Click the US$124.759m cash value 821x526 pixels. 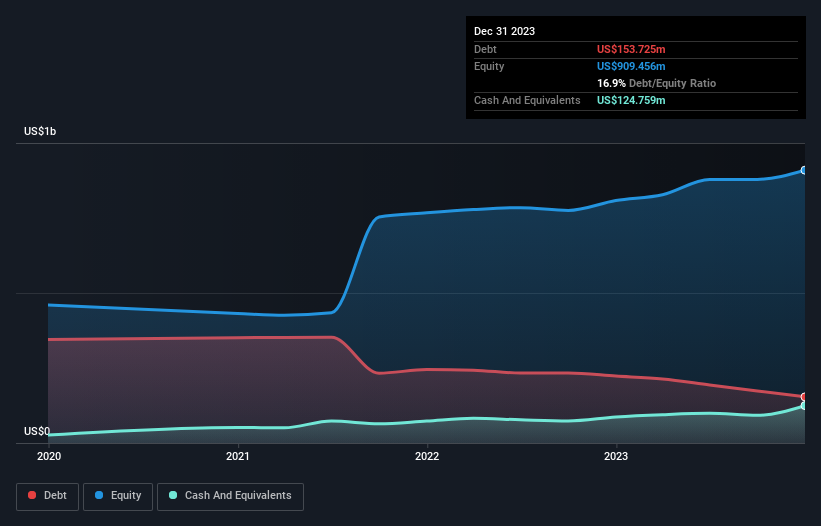(631, 100)
